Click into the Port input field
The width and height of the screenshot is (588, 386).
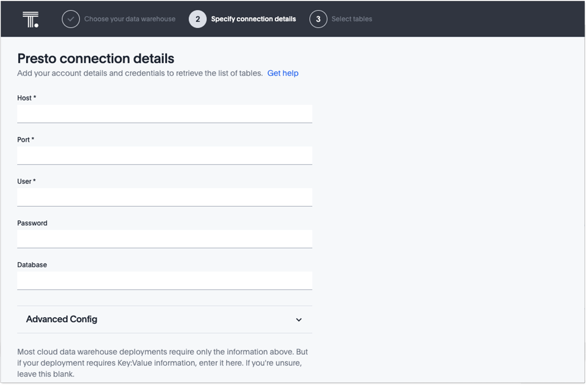coord(165,155)
